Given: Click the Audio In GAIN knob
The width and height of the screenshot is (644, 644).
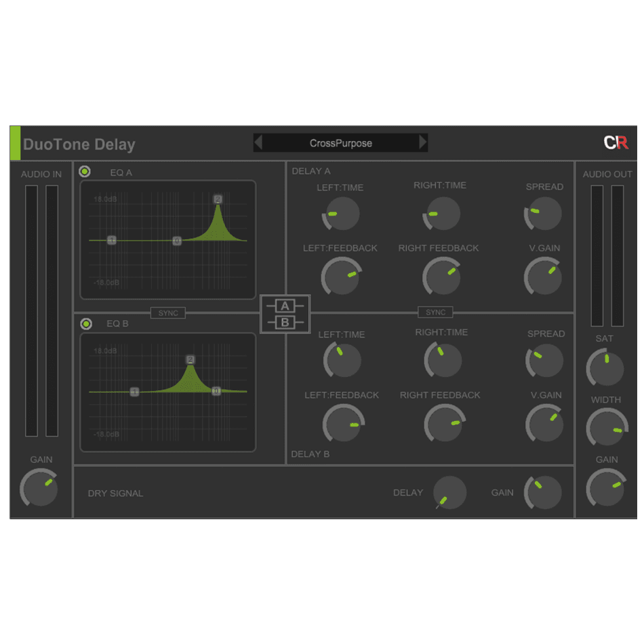Looking at the screenshot, I should pyautogui.click(x=39, y=487).
